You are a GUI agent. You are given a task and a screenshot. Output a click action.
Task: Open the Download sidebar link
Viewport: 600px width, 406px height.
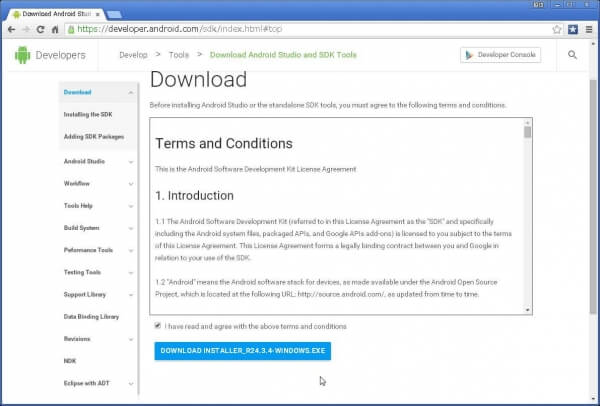pos(77,92)
